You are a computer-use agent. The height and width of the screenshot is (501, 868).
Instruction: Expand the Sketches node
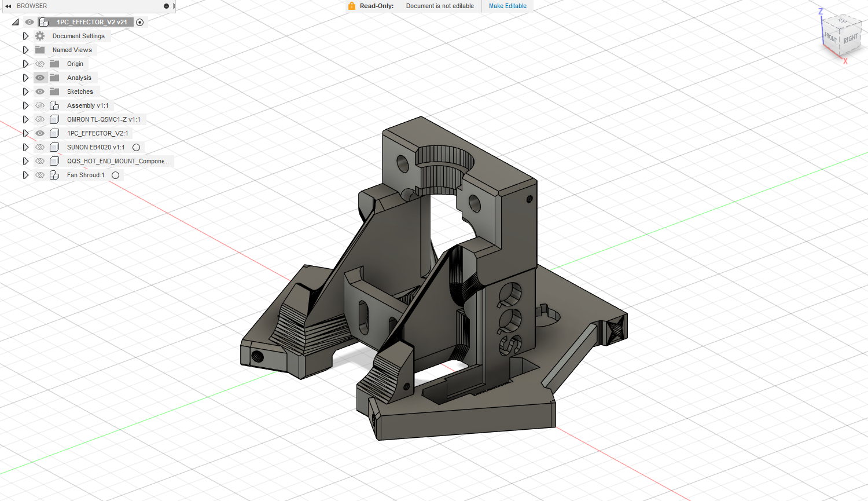click(25, 92)
